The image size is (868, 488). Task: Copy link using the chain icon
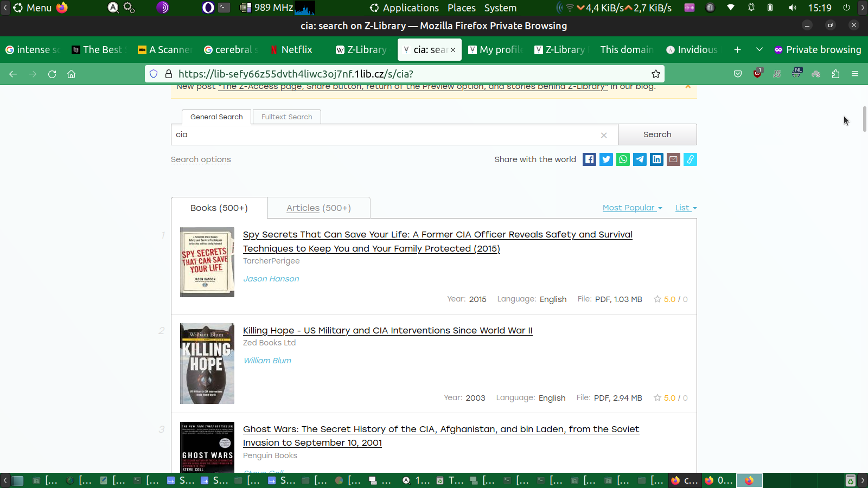tap(690, 159)
